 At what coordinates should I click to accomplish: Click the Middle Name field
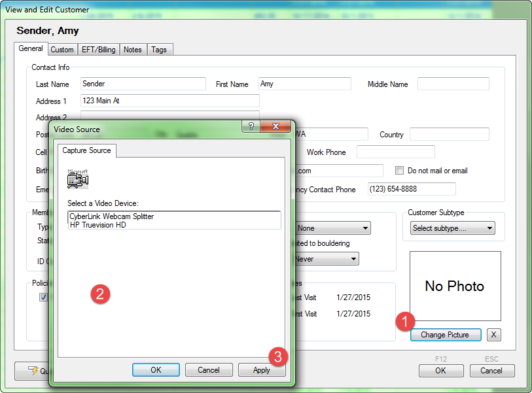[453, 84]
